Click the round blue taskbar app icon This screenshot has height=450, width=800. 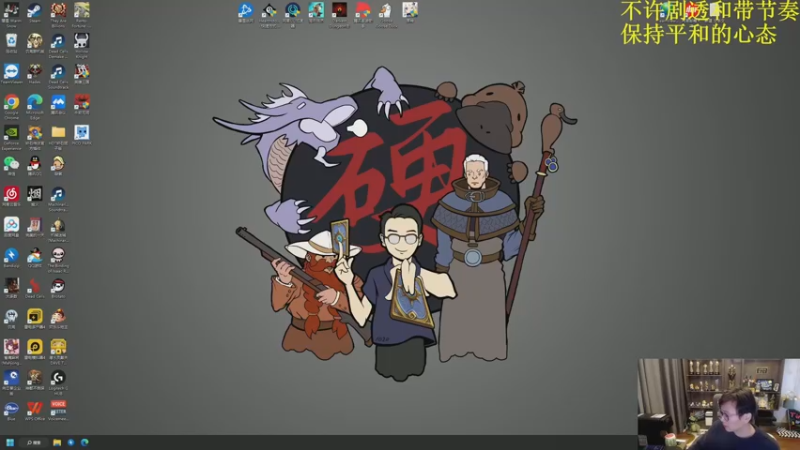pos(71,442)
